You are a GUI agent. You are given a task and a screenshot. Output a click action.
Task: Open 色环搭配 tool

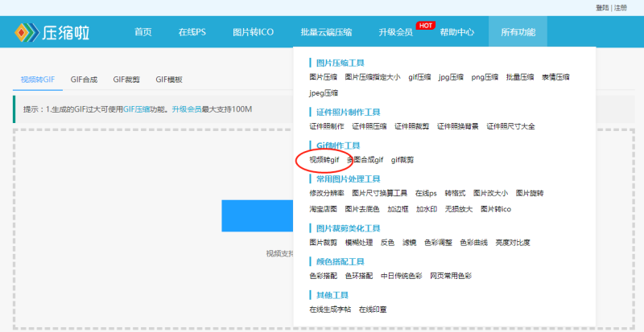[x=359, y=276]
